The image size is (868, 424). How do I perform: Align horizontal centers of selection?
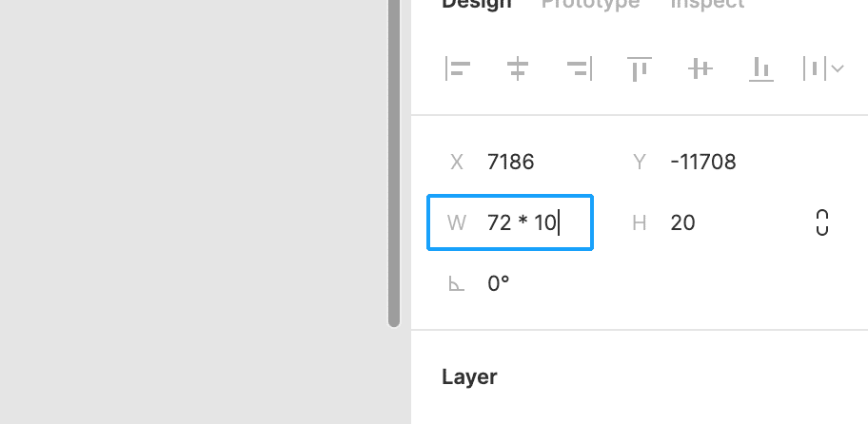[518, 68]
